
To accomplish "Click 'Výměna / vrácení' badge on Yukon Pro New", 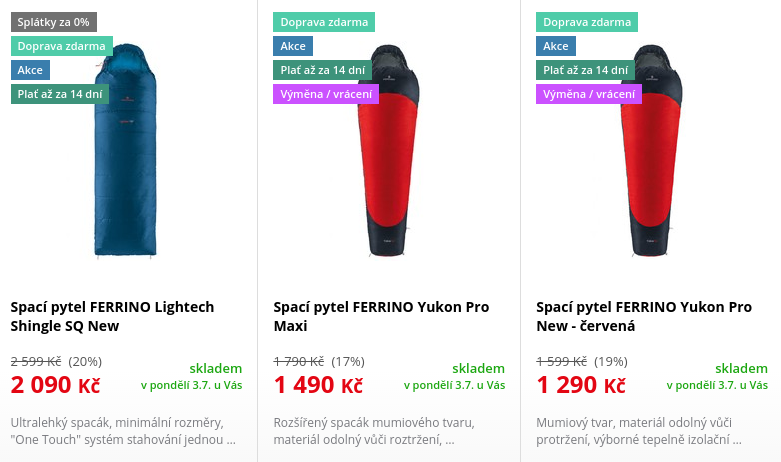I will point(589,94).
